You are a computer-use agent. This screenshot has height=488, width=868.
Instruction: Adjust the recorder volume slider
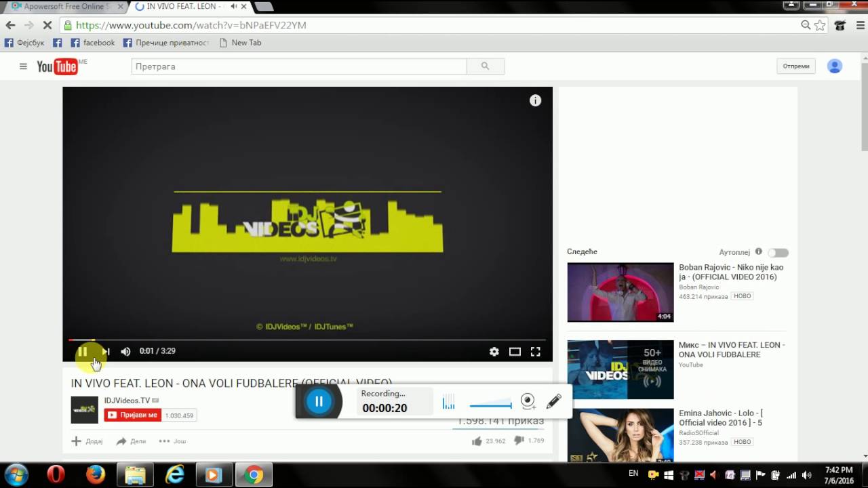pos(490,405)
